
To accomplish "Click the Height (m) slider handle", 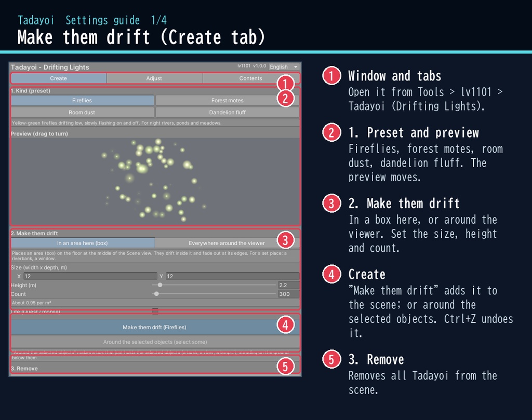I will coord(160,285).
